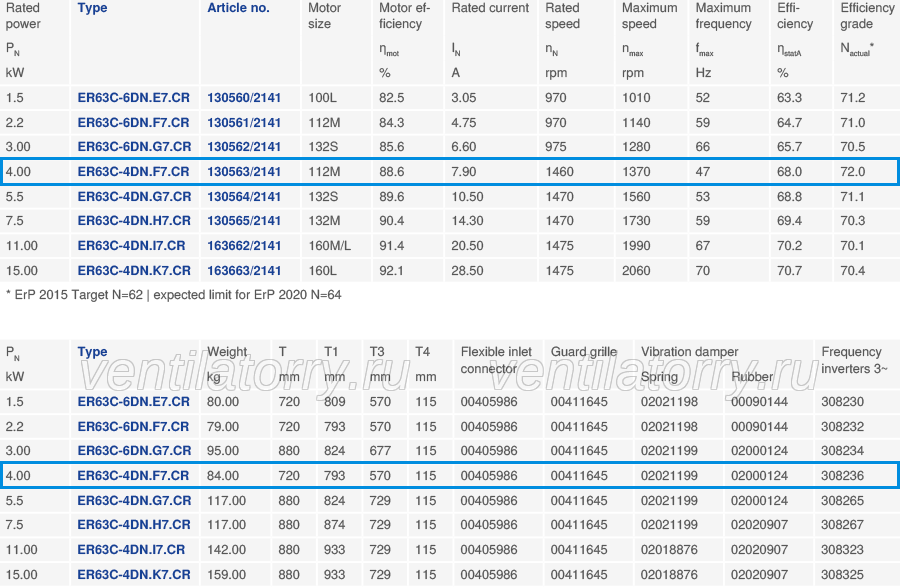
Task: Select rated current value 7.90
Action: point(464,172)
